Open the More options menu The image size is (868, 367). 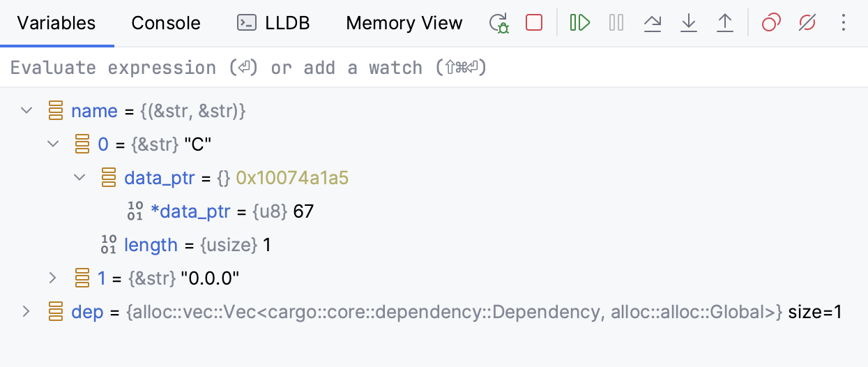(844, 23)
